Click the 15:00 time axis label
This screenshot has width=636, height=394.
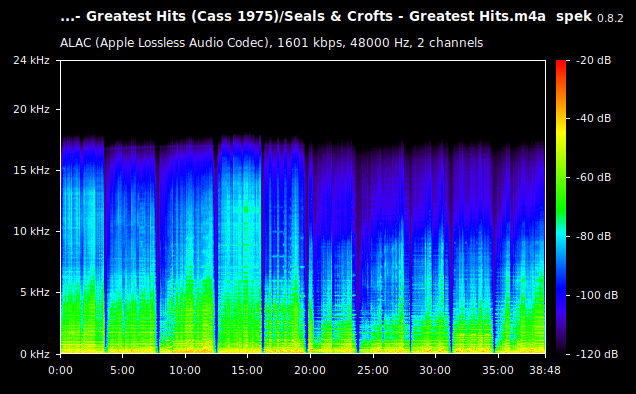[247, 370]
